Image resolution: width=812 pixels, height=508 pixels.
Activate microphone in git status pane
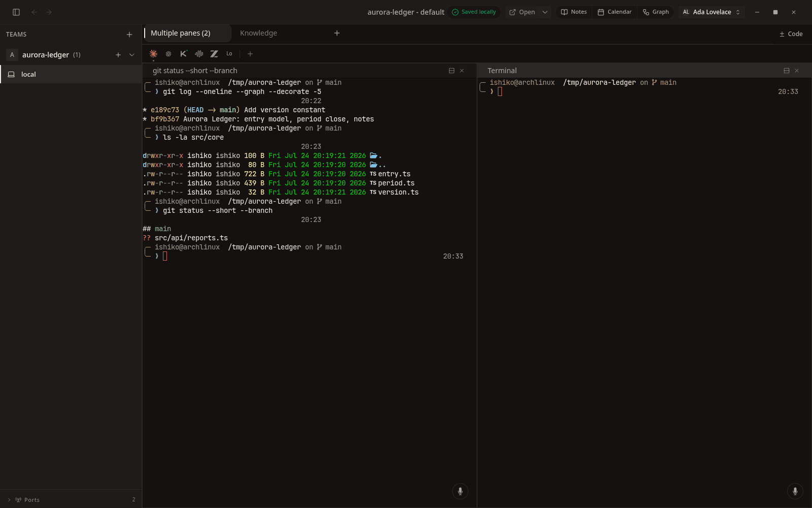pyautogui.click(x=460, y=491)
